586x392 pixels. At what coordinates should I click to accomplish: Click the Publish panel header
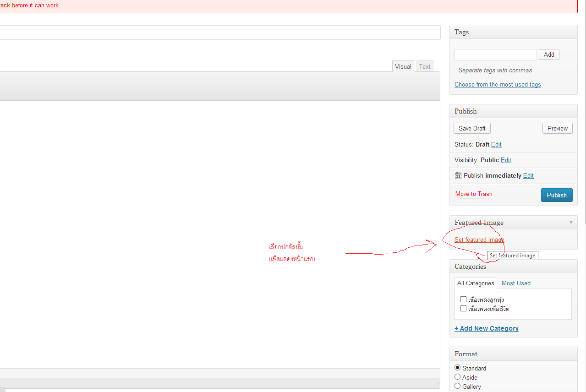(513, 111)
